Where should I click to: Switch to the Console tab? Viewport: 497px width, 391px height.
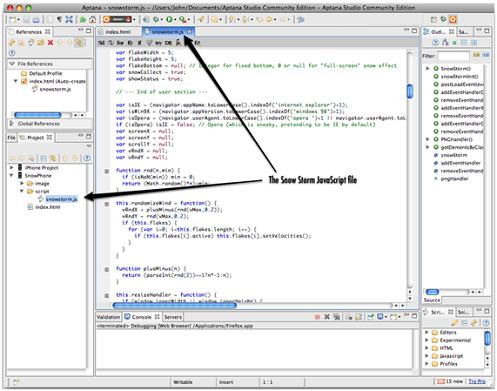pos(142,317)
